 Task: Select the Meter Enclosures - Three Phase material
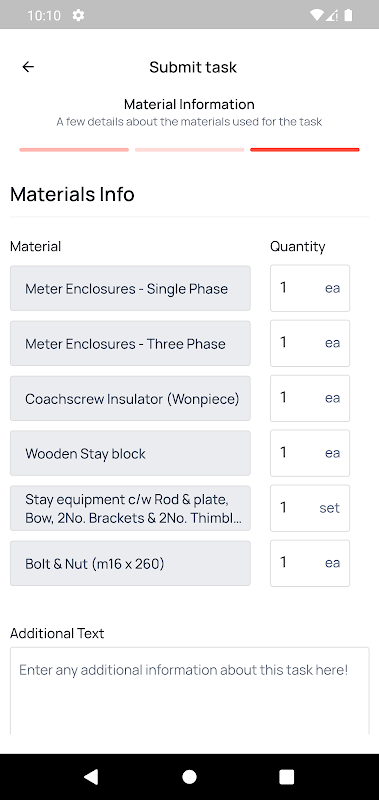click(130, 343)
